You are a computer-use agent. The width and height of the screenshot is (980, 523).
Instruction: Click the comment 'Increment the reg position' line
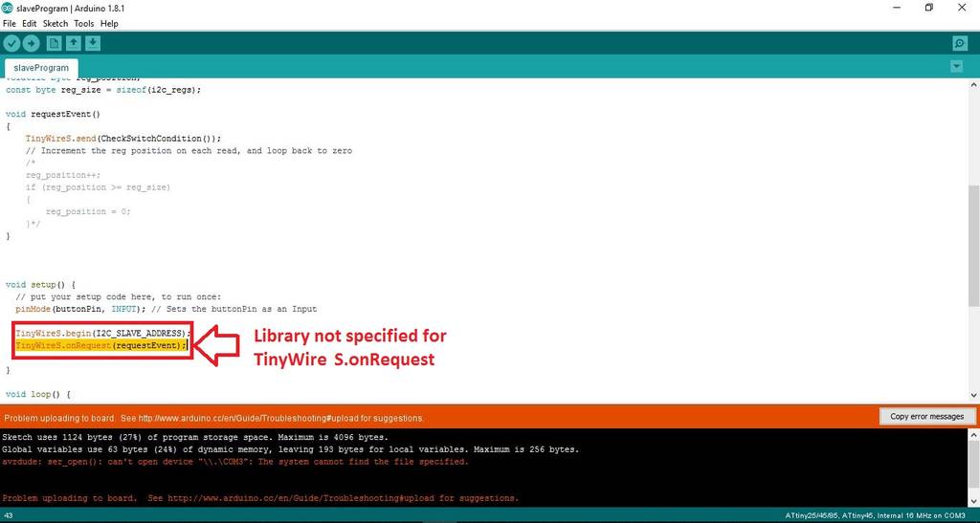tap(189, 151)
